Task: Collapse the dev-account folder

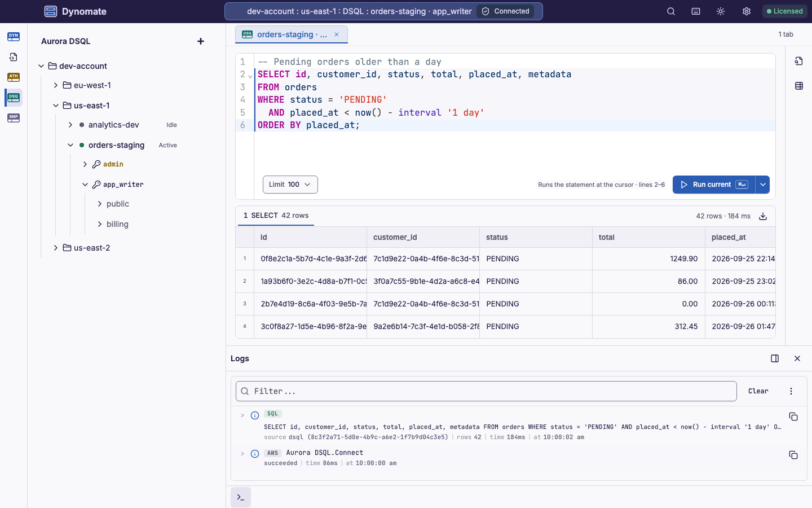Action: [x=41, y=66]
